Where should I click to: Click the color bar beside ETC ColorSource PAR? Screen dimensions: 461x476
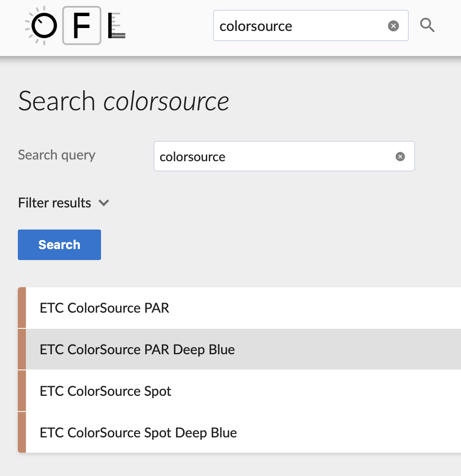click(22, 308)
